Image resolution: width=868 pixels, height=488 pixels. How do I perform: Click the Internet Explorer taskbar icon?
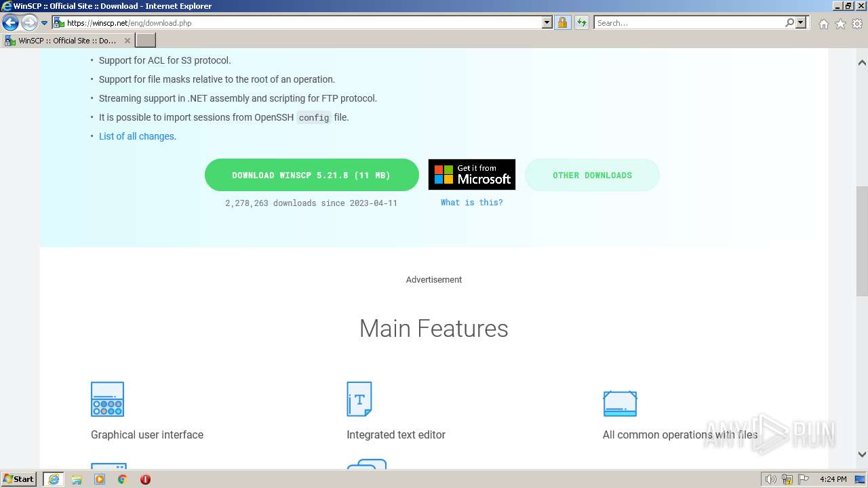[54, 479]
